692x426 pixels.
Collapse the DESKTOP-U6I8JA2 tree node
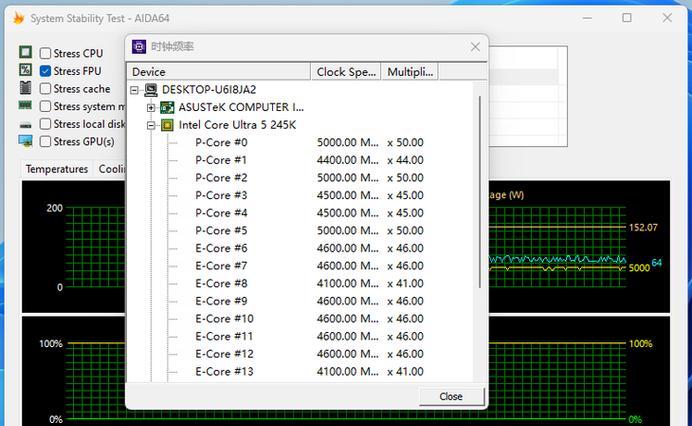pos(135,90)
